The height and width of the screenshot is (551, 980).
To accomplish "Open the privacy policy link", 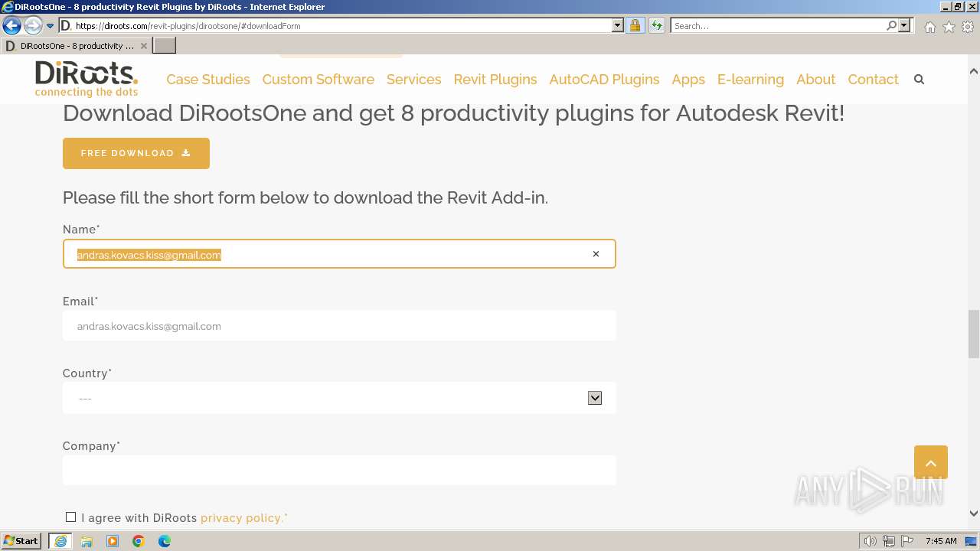I will [x=243, y=518].
